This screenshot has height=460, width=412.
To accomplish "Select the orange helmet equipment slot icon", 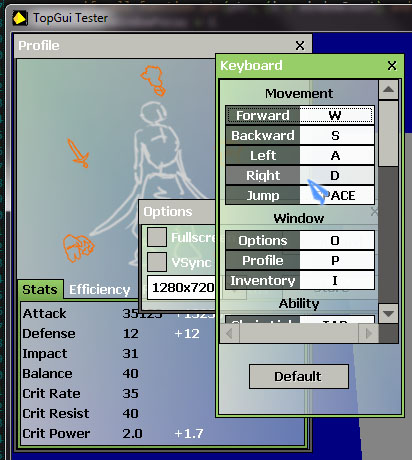I will click(x=153, y=81).
